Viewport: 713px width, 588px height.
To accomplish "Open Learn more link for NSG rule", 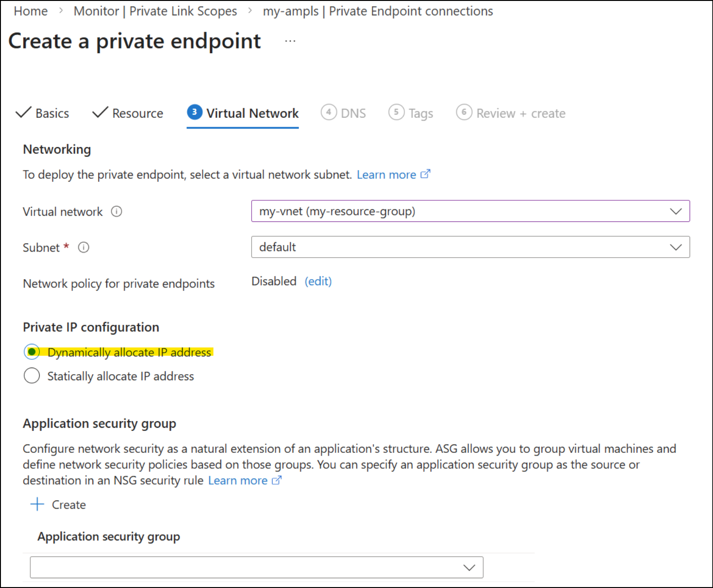I will tap(245, 480).
